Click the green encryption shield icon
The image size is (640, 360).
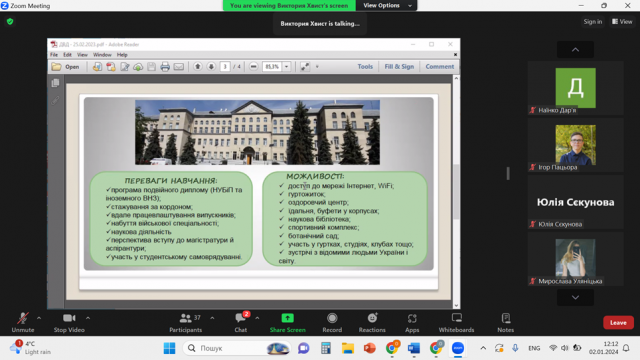[x=10, y=22]
